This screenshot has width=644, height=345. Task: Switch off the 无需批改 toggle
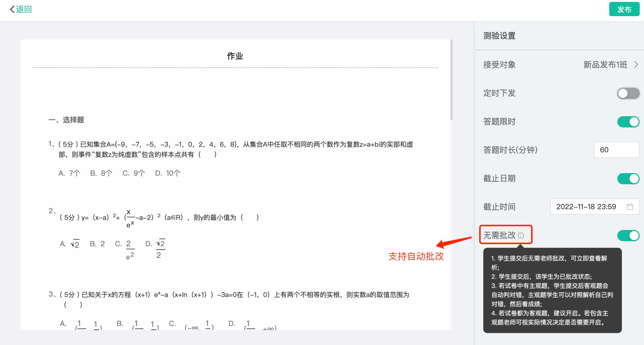coord(628,235)
